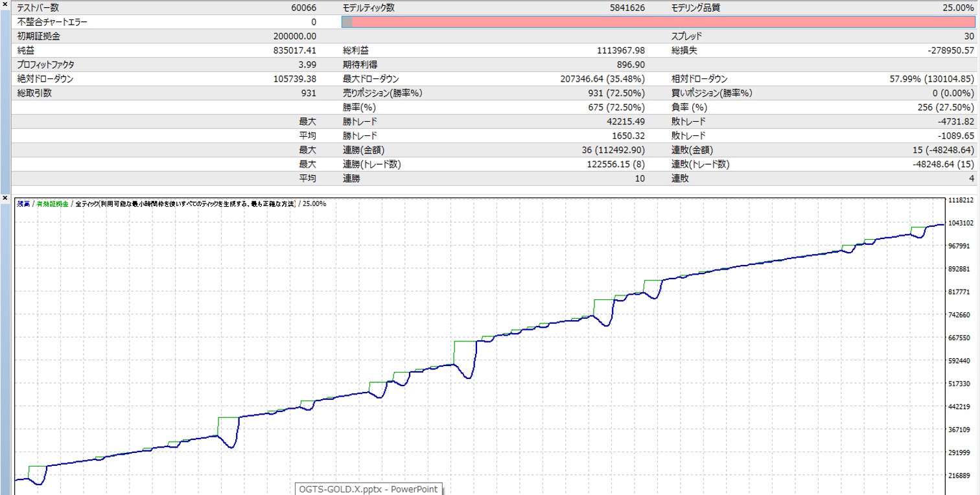Click the スプレッド label

pyautogui.click(x=686, y=36)
